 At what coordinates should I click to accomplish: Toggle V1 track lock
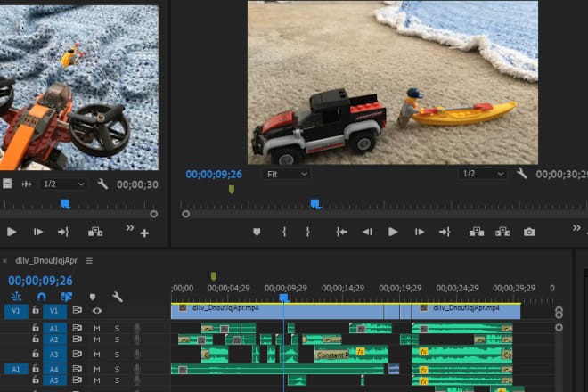pos(36,310)
